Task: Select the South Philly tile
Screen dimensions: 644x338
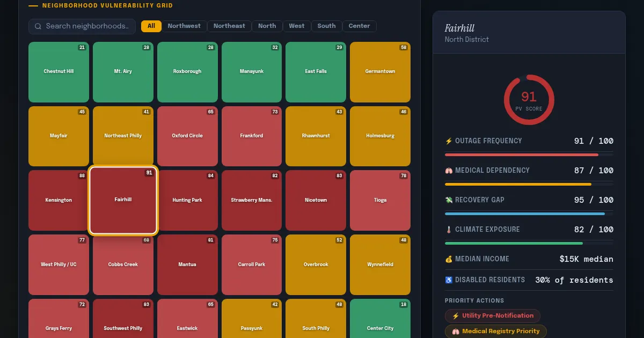Action: click(316, 319)
